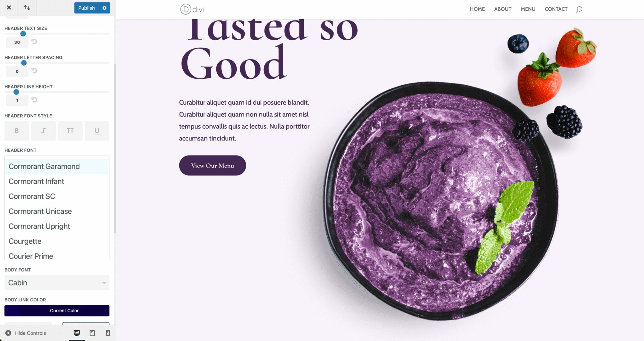Screen dimensions: 644x341
Task: Click the swap/reorder arrows icon
Action: (26, 7)
